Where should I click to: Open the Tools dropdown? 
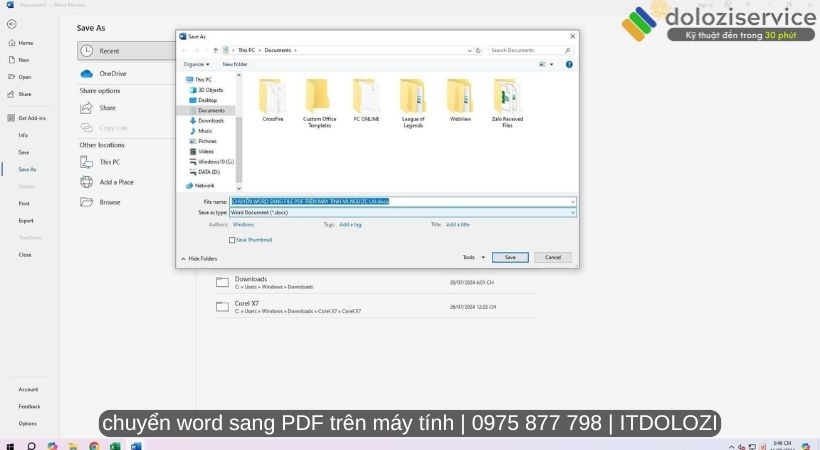coord(473,257)
